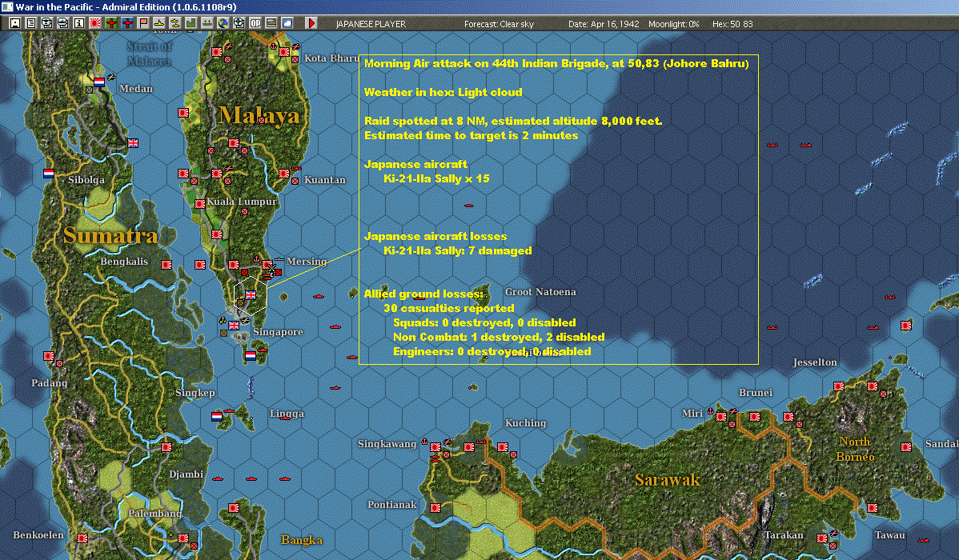Select Japanese base at Kuantan
Viewport: 959px width, 560px height.
pyautogui.click(x=284, y=174)
